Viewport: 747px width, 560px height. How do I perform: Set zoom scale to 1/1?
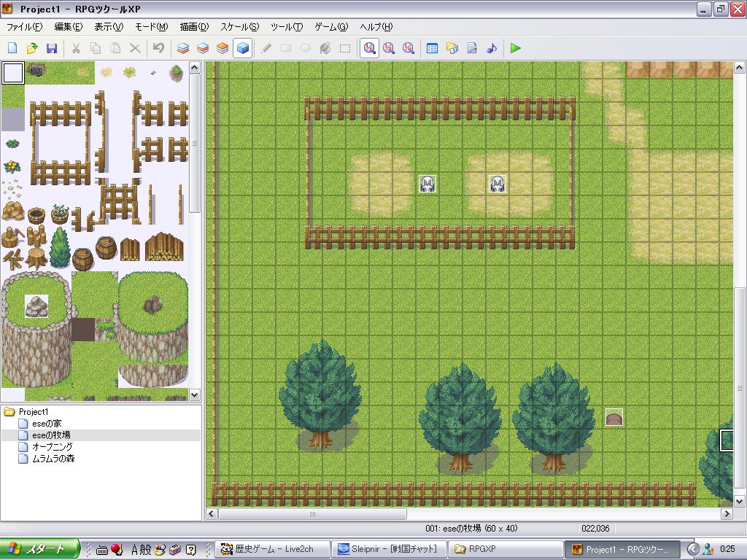pos(369,48)
